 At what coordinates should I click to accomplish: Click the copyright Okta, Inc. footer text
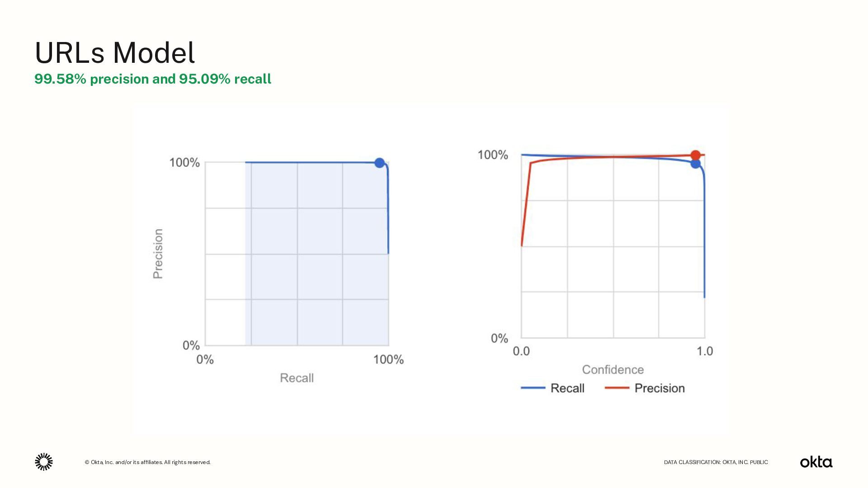[147, 462]
